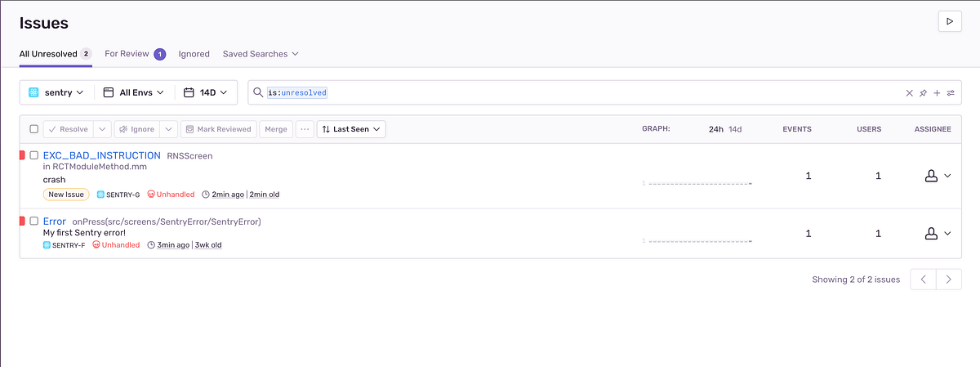This screenshot has width=980, height=367.
Task: Open the sentry project selector dropdown
Action: point(56,93)
